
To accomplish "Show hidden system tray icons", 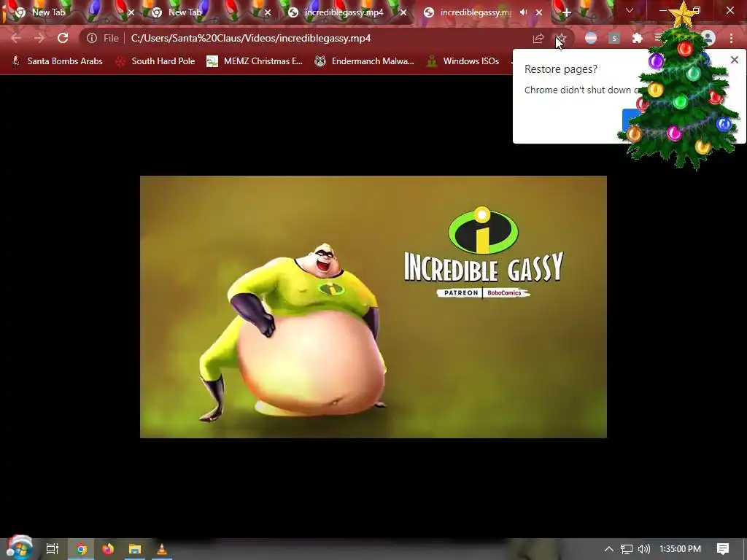I will coord(609,549).
